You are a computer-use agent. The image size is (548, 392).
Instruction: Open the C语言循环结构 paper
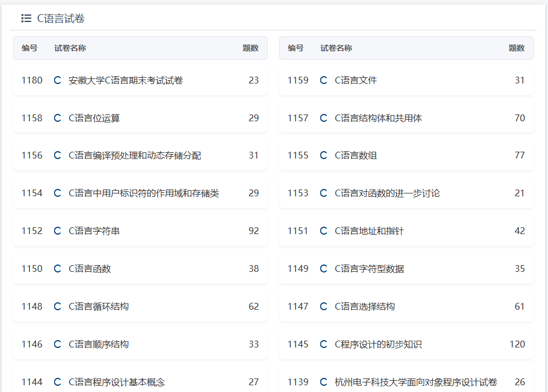pyautogui.click(x=99, y=306)
